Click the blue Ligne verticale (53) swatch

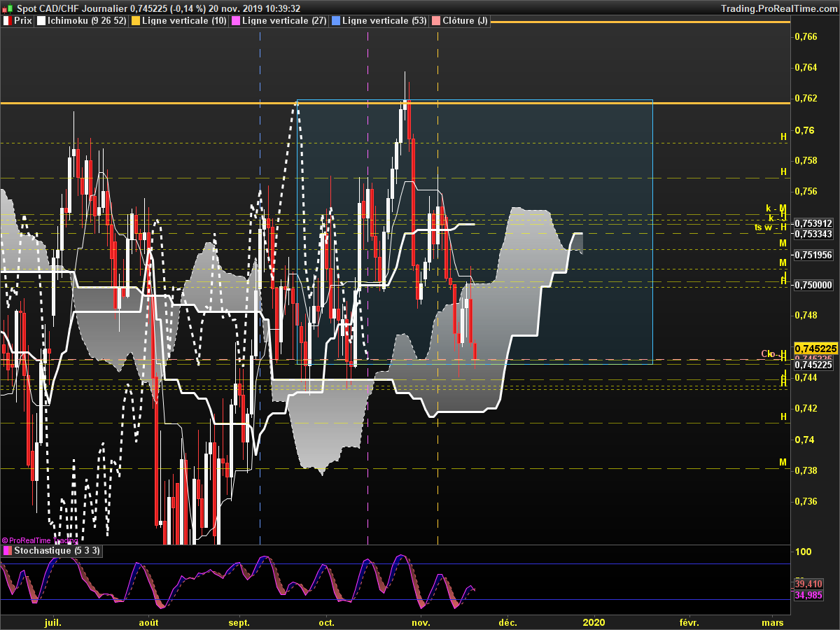[336, 21]
